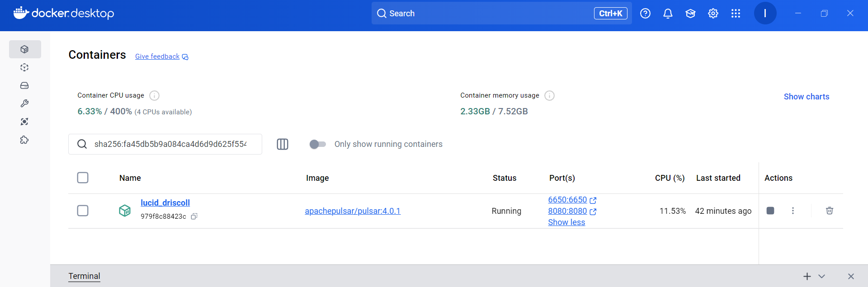Add a new terminal session
Viewport: 868px width, 287px height.
(x=807, y=276)
